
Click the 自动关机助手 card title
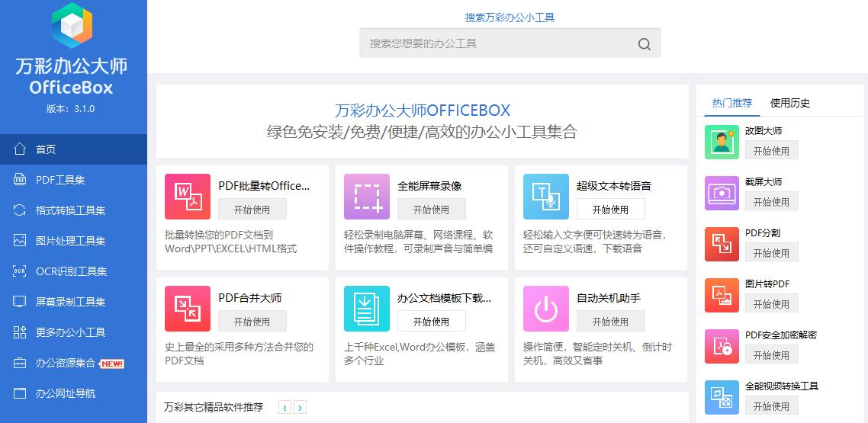pos(609,297)
